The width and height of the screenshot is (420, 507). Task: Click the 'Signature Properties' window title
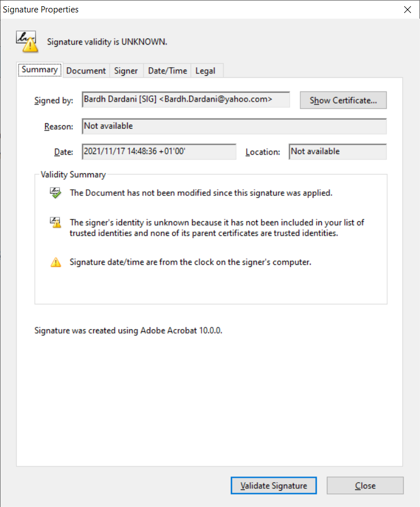[41, 10]
